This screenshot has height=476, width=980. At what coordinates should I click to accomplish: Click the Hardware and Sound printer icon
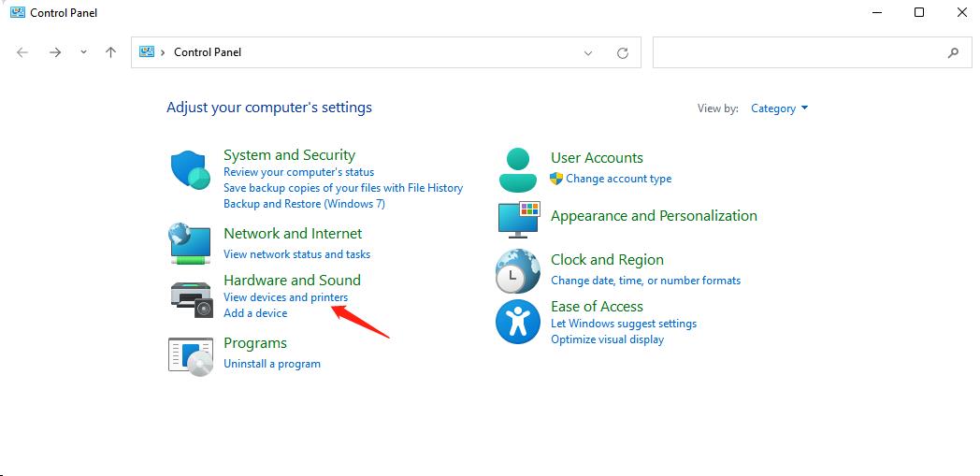click(x=191, y=297)
